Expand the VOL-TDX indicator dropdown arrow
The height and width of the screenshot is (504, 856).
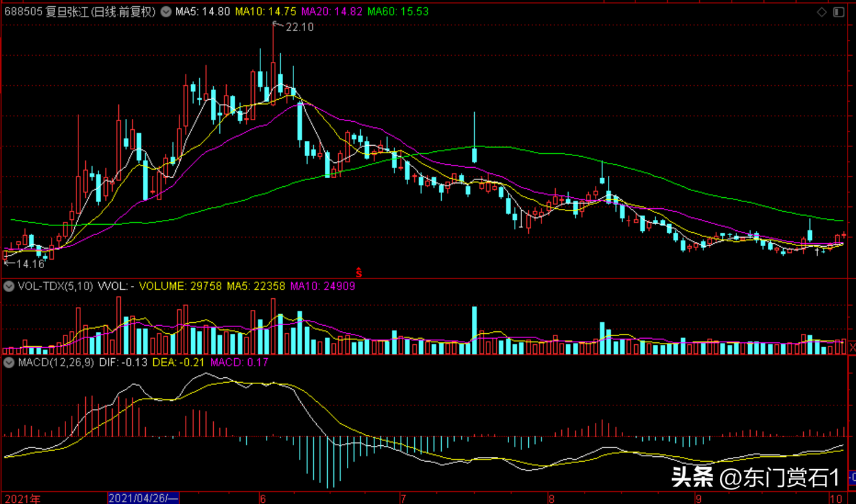[x=9, y=286]
